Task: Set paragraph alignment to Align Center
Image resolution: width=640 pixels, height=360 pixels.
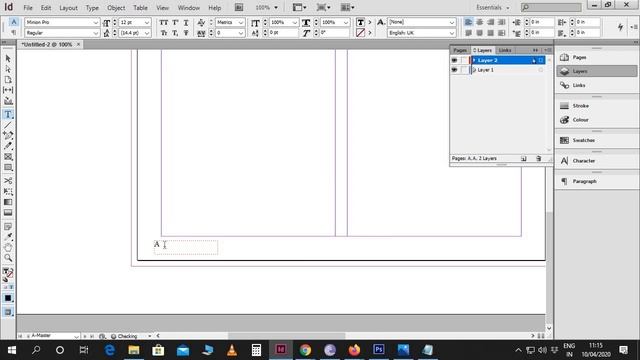Action: click(480, 22)
